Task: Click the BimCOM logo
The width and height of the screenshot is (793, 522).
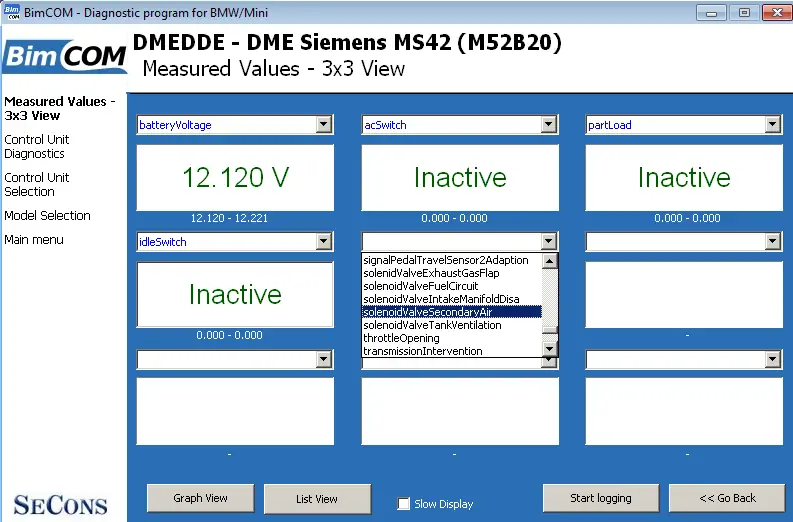Action: click(65, 56)
